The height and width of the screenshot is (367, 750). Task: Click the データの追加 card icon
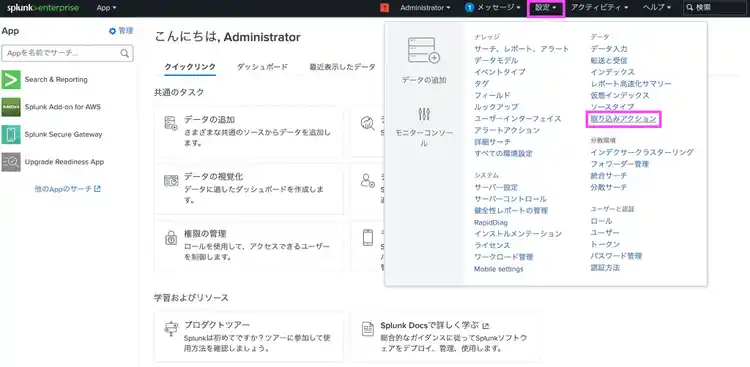(171, 123)
